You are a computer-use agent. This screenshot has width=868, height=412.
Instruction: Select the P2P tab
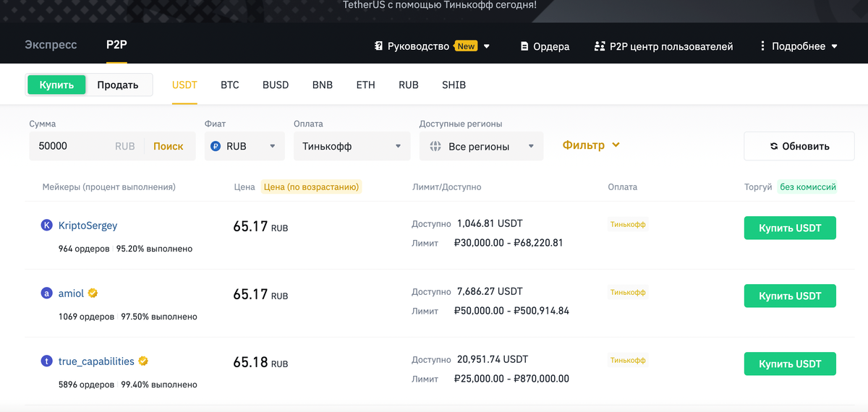pyautogui.click(x=116, y=45)
